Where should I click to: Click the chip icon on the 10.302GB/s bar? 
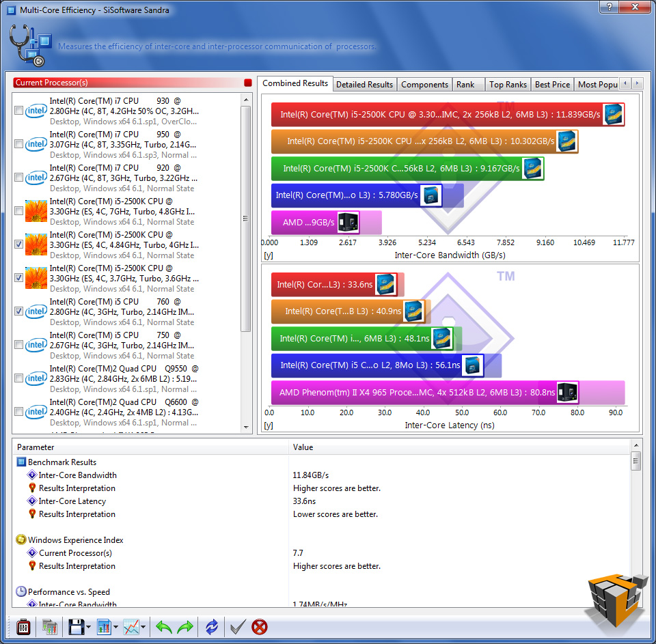point(567,141)
